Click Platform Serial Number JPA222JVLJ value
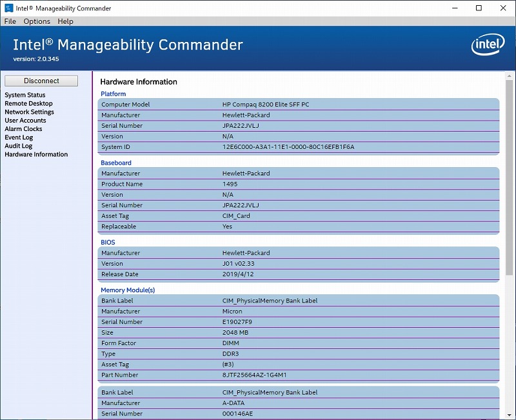The image size is (516, 420). click(241, 125)
